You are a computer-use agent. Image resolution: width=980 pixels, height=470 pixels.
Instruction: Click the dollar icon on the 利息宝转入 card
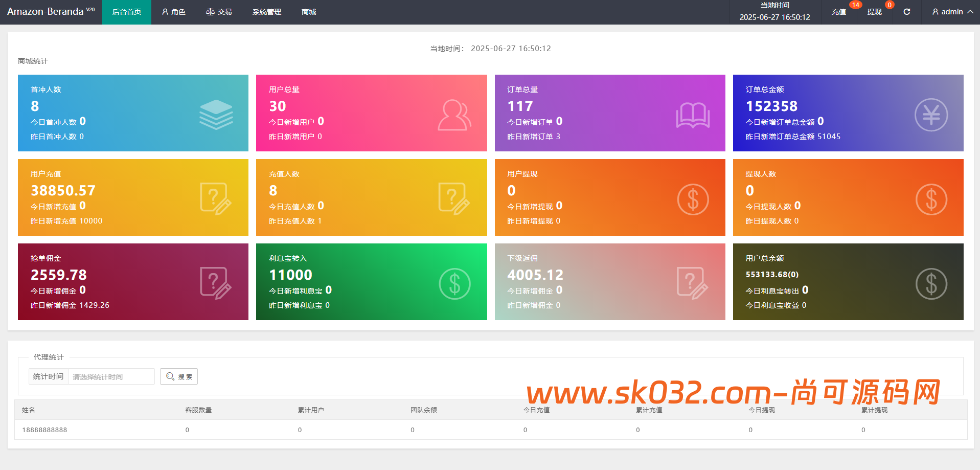pos(454,283)
